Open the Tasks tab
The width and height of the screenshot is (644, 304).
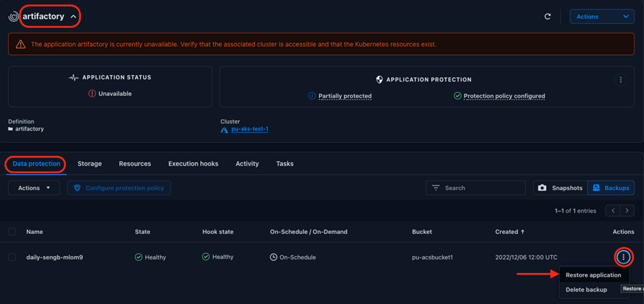click(x=284, y=164)
